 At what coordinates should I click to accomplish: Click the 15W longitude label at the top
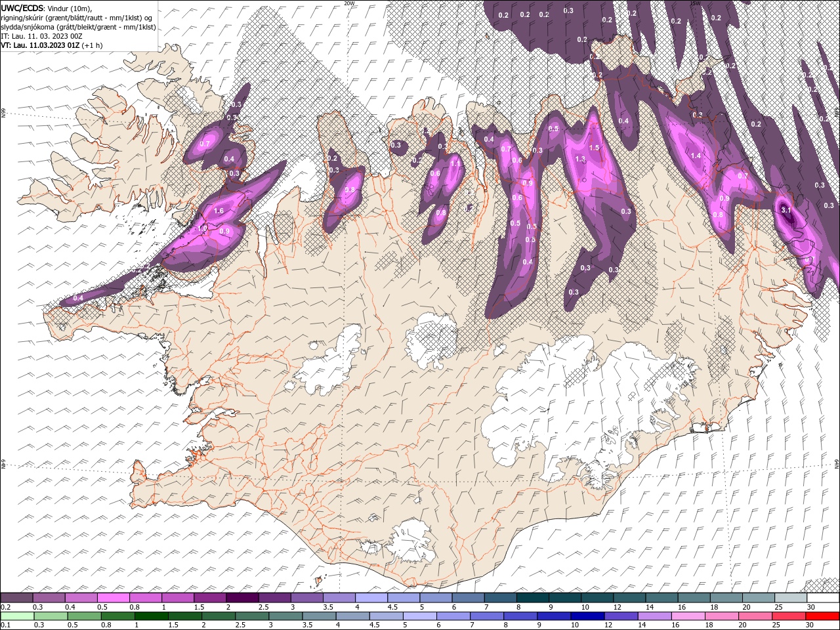[695, 3]
